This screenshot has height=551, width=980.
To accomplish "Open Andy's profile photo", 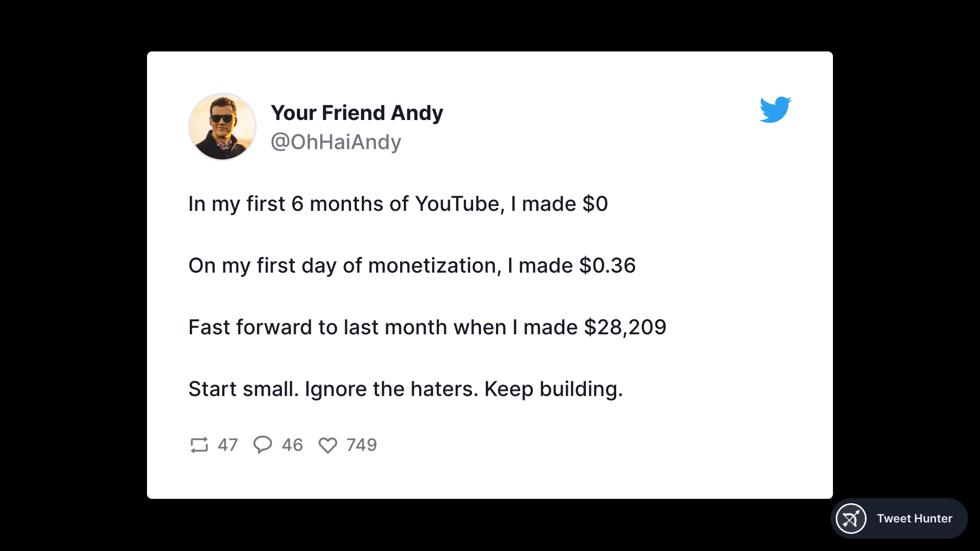I will [x=223, y=127].
